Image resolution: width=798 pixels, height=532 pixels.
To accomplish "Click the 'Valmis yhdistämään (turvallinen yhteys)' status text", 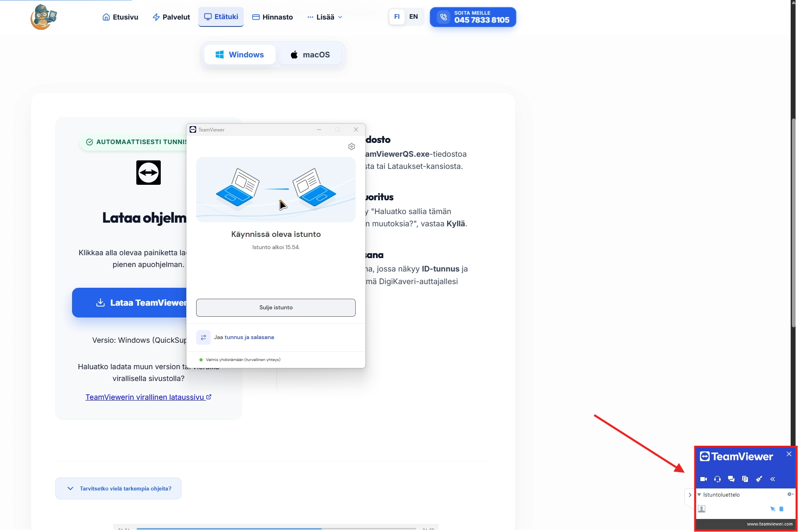I will [243, 360].
